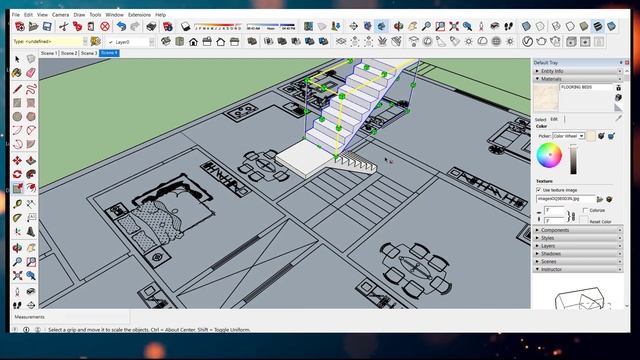This screenshot has width=640, height=360.
Task: Click the Save icon in top toolbar
Action: point(47,27)
